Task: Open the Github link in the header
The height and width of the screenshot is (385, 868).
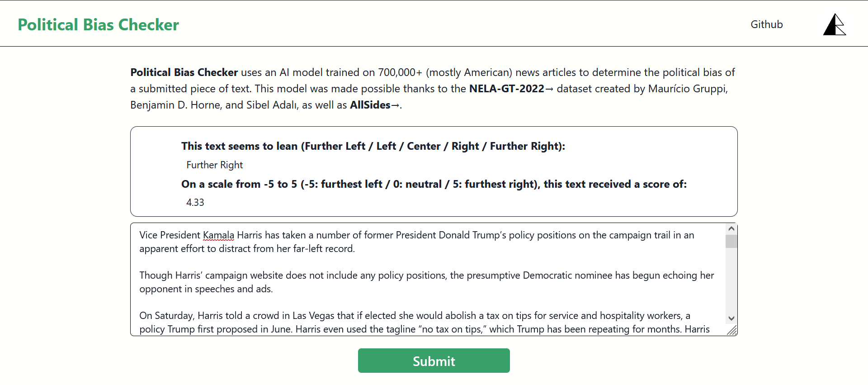Action: pyautogui.click(x=766, y=24)
